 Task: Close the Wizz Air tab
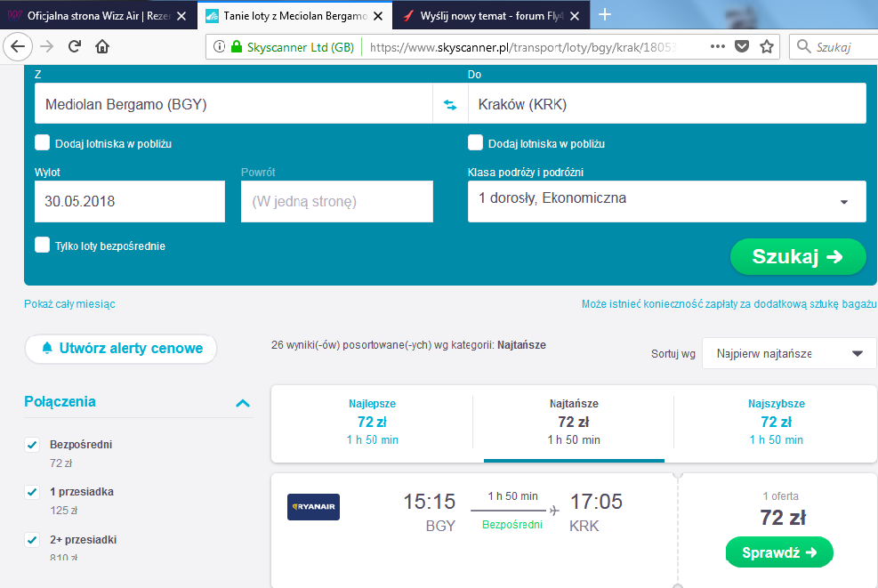181,16
